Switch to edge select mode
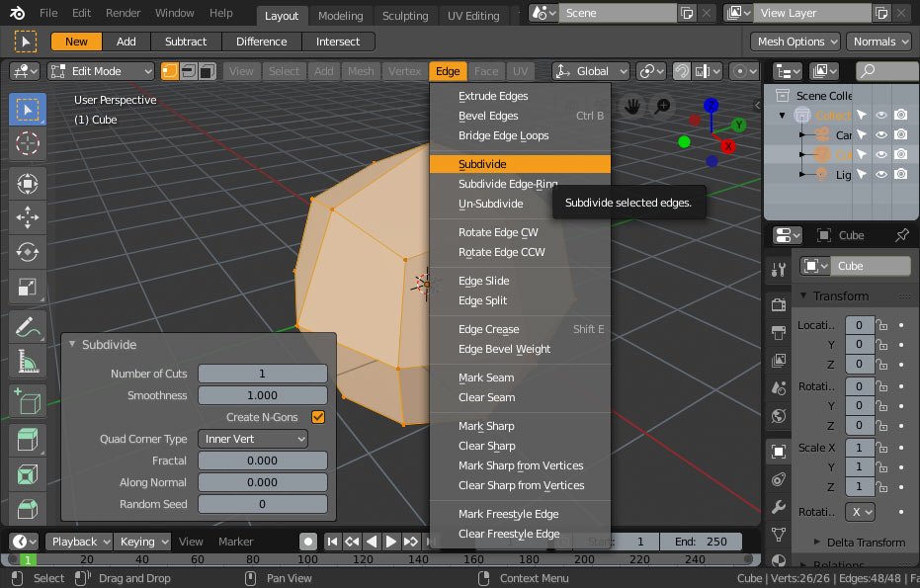The height and width of the screenshot is (588, 920). 189,71
